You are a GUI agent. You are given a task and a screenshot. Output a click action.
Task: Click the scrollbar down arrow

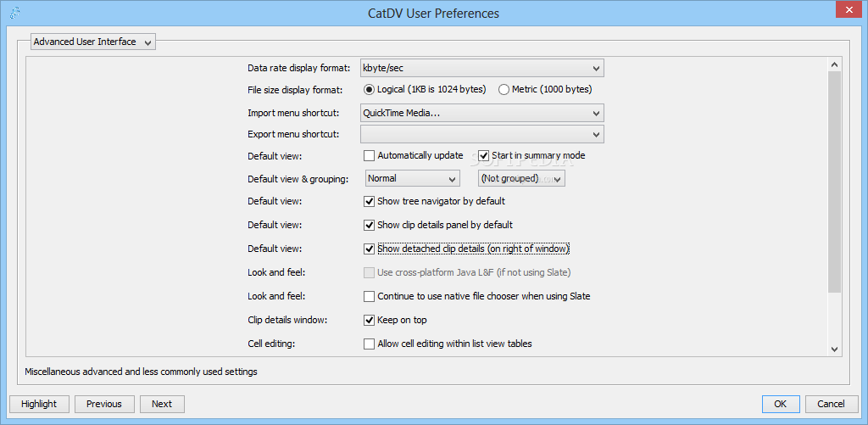pyautogui.click(x=835, y=350)
